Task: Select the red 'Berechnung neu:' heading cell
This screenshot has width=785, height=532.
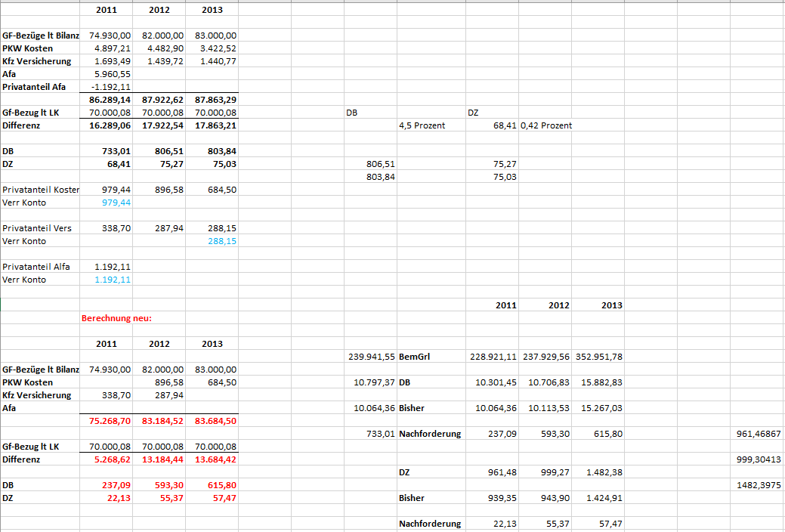Action: [x=117, y=318]
